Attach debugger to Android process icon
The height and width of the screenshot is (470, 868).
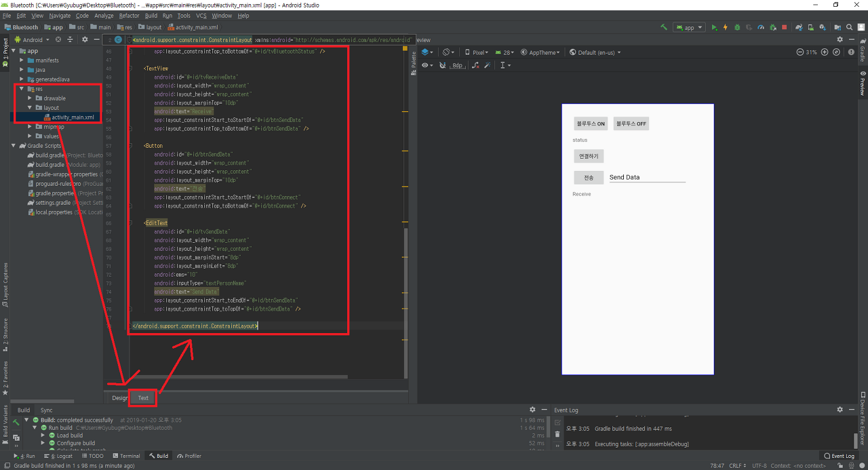(772, 27)
